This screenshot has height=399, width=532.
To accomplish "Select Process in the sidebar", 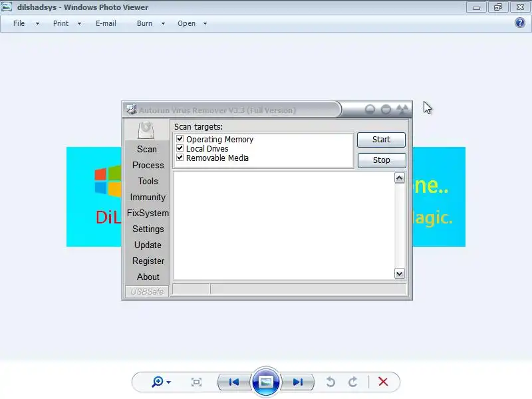I will tap(148, 165).
